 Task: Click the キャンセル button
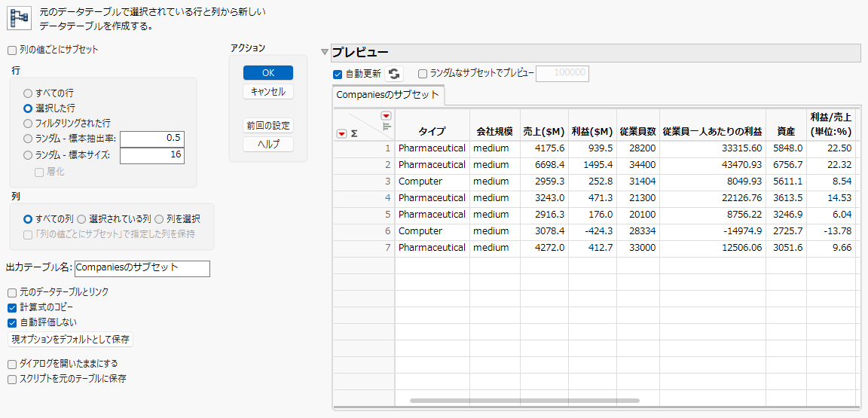point(268,92)
